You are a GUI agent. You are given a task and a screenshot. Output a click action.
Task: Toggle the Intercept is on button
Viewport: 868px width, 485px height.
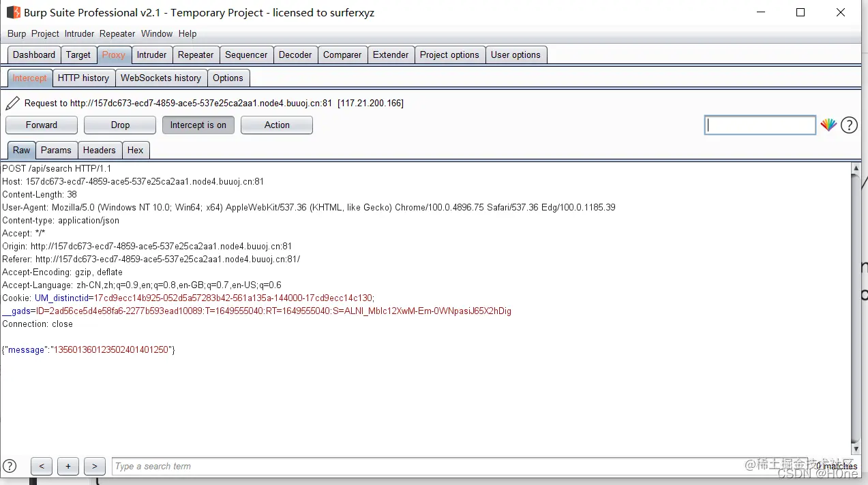tap(198, 125)
